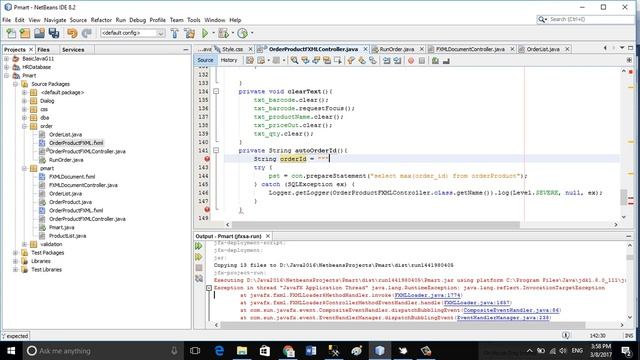
Task: Click the editor horizontal scrollbar
Action: 376,224
